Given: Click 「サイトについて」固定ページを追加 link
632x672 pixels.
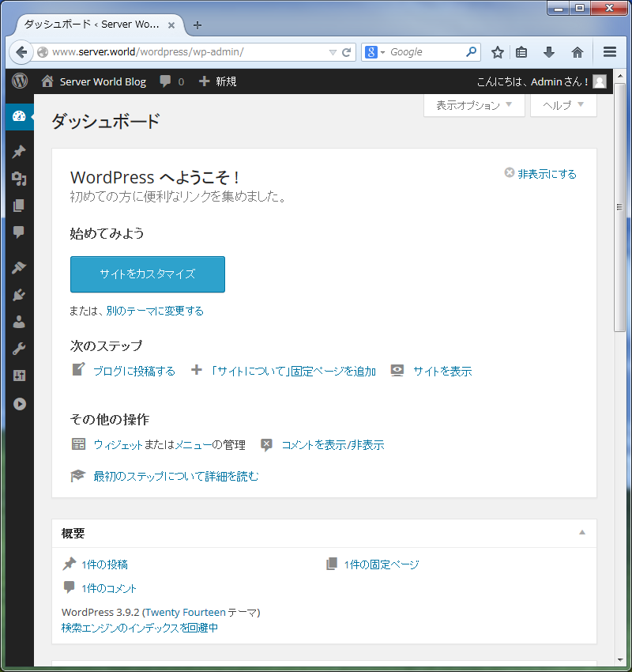Looking at the screenshot, I should [293, 371].
